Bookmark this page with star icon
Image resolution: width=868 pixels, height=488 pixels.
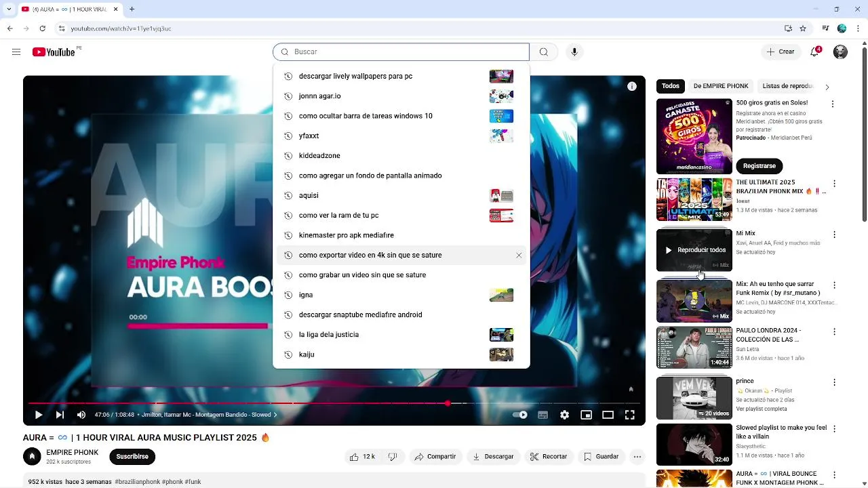[x=803, y=28]
